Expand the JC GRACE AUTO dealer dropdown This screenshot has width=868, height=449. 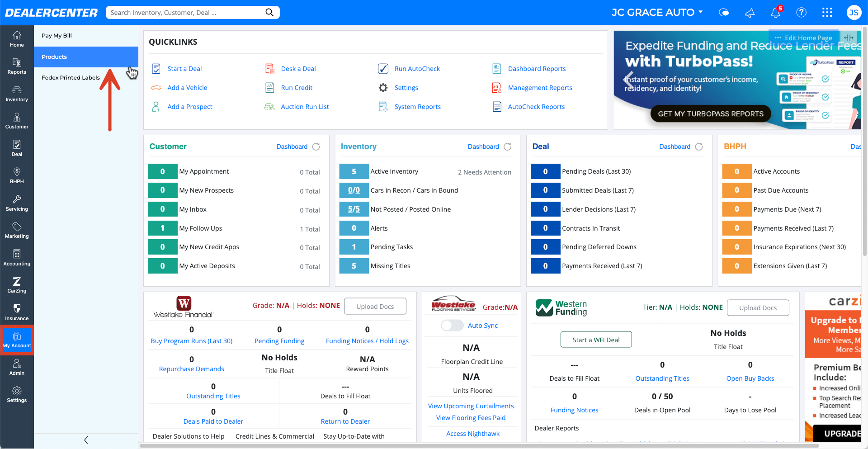click(657, 12)
